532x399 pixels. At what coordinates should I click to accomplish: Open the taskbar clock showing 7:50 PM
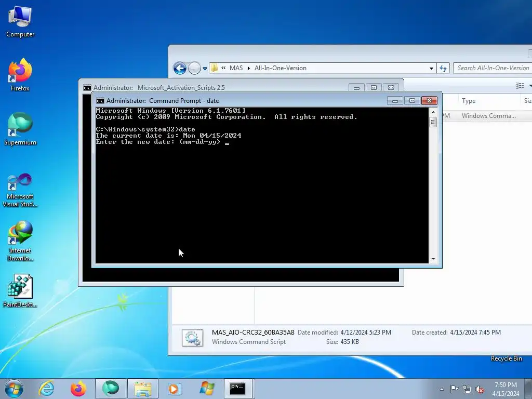(x=506, y=389)
